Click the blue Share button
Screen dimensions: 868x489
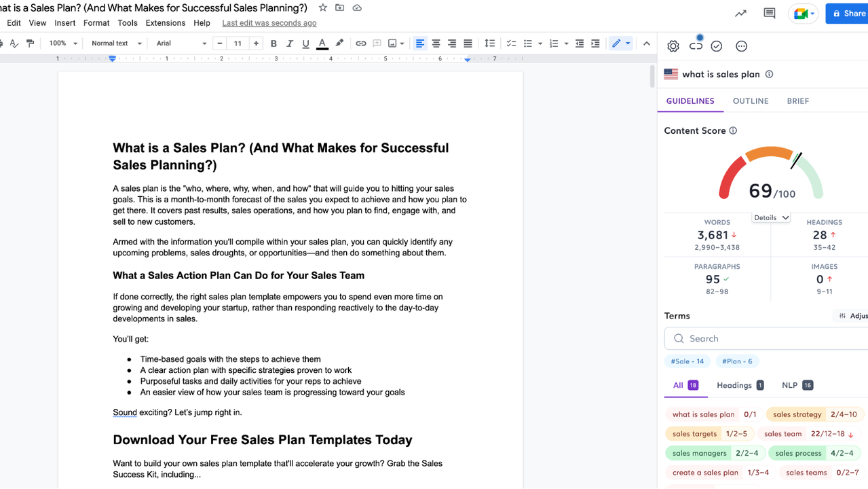(846, 14)
